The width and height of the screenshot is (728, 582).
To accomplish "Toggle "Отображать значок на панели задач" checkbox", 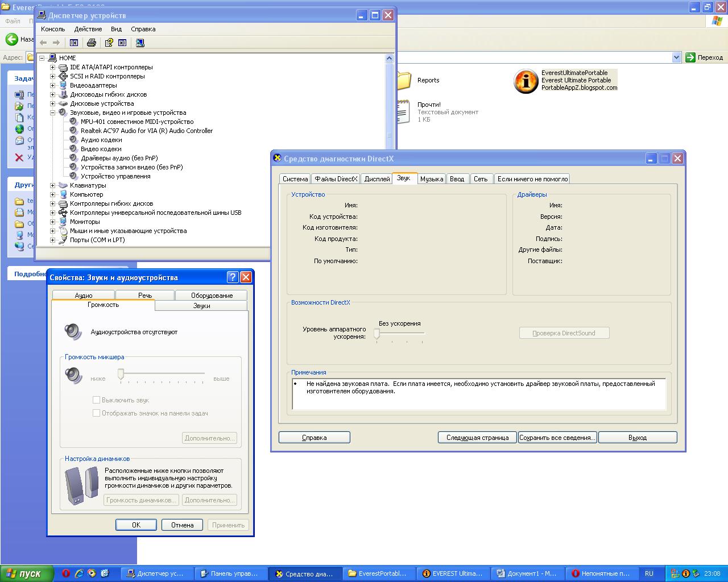I will pyautogui.click(x=97, y=413).
